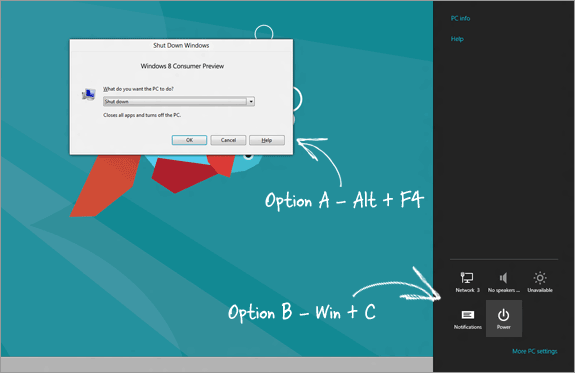Image resolution: width=575 pixels, height=373 pixels.
Task: Expand the shutdown action dropdown arrow
Action: [251, 102]
